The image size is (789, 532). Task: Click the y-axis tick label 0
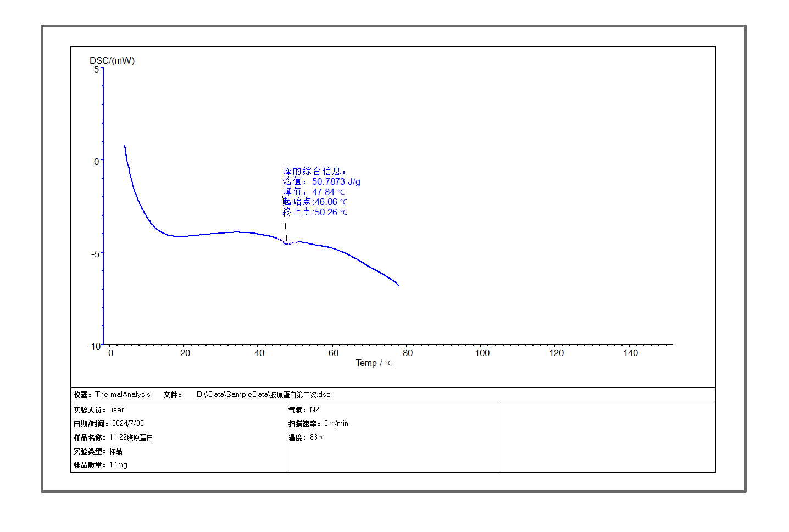tap(97, 162)
